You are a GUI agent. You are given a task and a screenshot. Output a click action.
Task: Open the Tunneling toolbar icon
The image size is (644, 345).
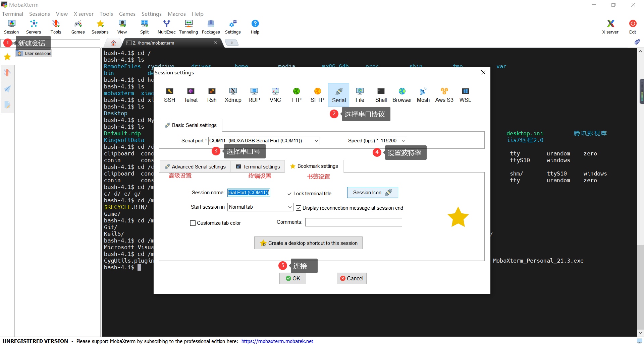[x=189, y=27]
